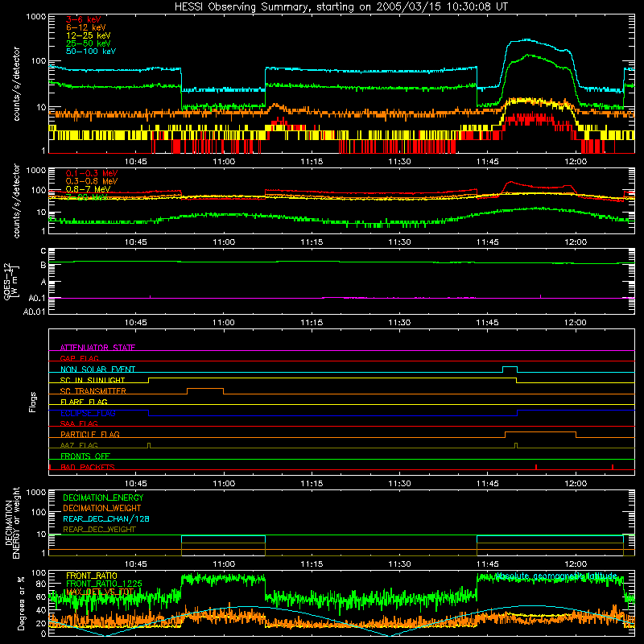Click the REAR_DEC_WEIGHT legend label
644x644 pixels.
point(99,530)
